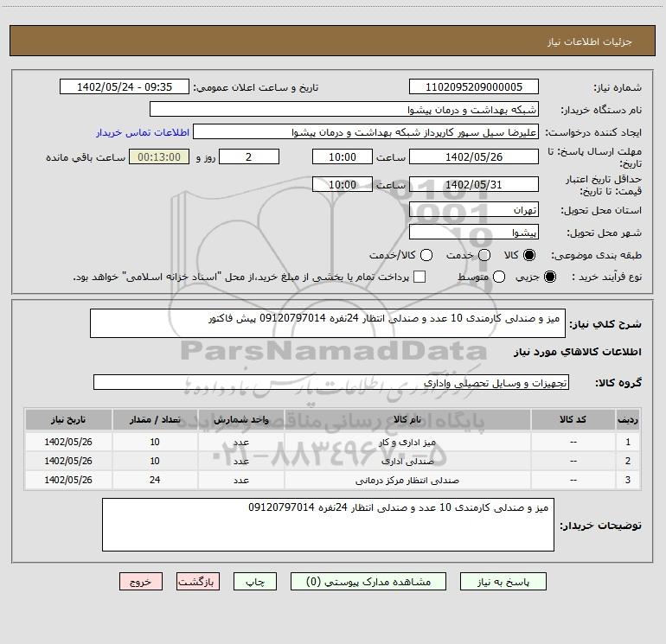Toggle the اسناد خزانه اسلامی payment checkbox
Screen dimensions: 666x644
[x=420, y=277]
